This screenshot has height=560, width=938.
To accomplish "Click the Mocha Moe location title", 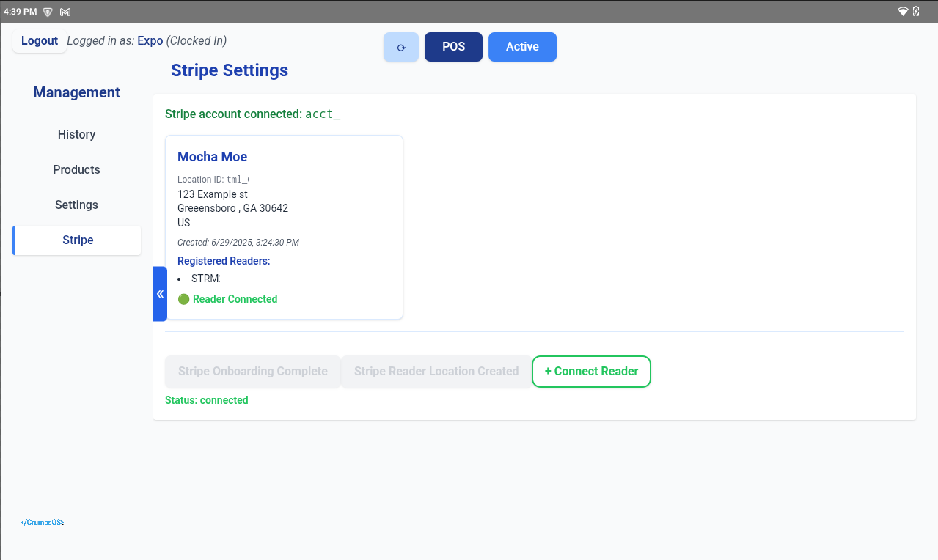I will (213, 157).
